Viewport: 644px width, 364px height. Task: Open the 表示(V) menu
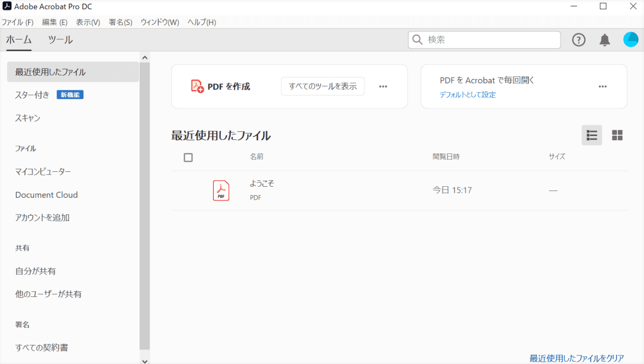(x=88, y=22)
